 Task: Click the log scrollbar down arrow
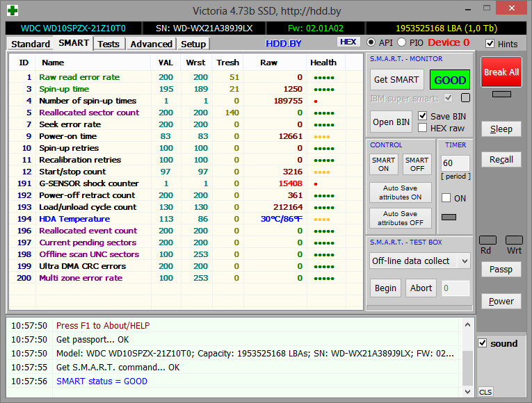(x=467, y=392)
